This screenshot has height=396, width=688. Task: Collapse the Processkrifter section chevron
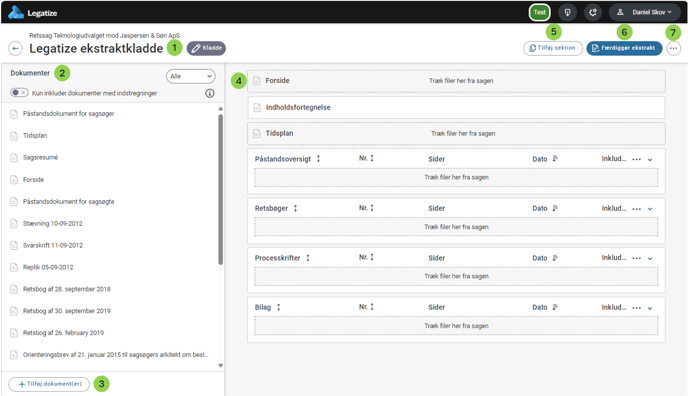click(650, 259)
